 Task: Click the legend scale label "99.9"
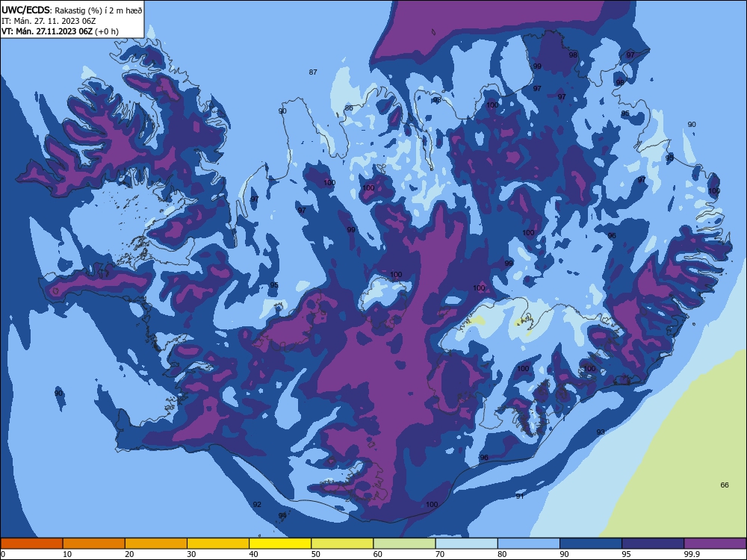(691, 554)
